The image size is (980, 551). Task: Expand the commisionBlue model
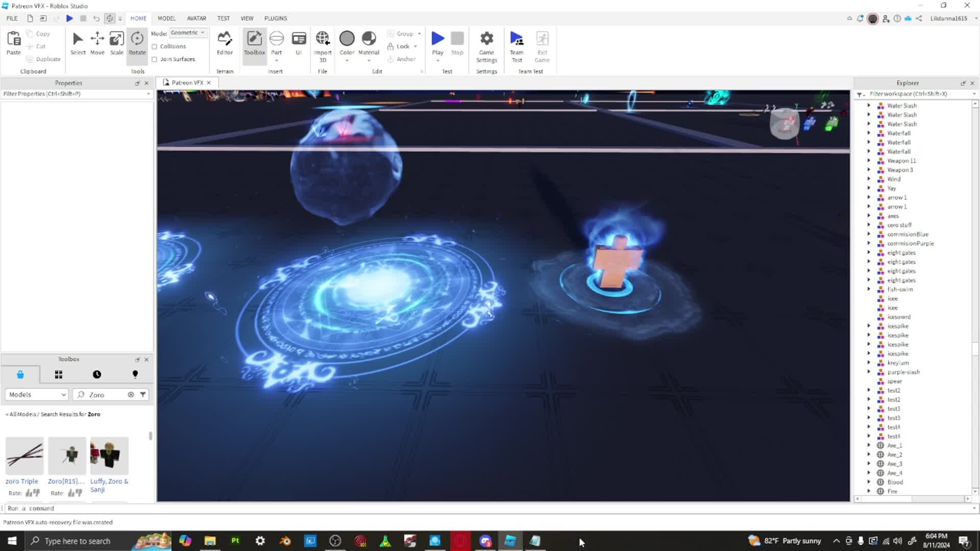click(869, 234)
